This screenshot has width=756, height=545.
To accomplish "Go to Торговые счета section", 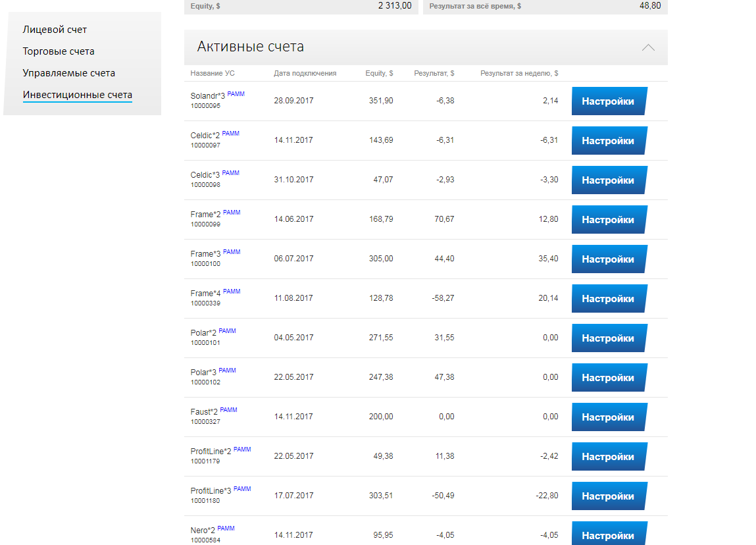I will (x=59, y=51).
